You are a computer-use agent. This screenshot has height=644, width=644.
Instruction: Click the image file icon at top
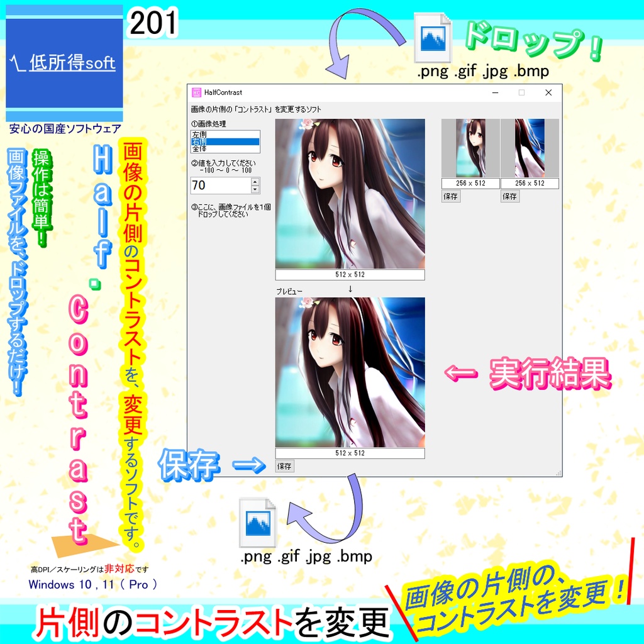click(433, 38)
